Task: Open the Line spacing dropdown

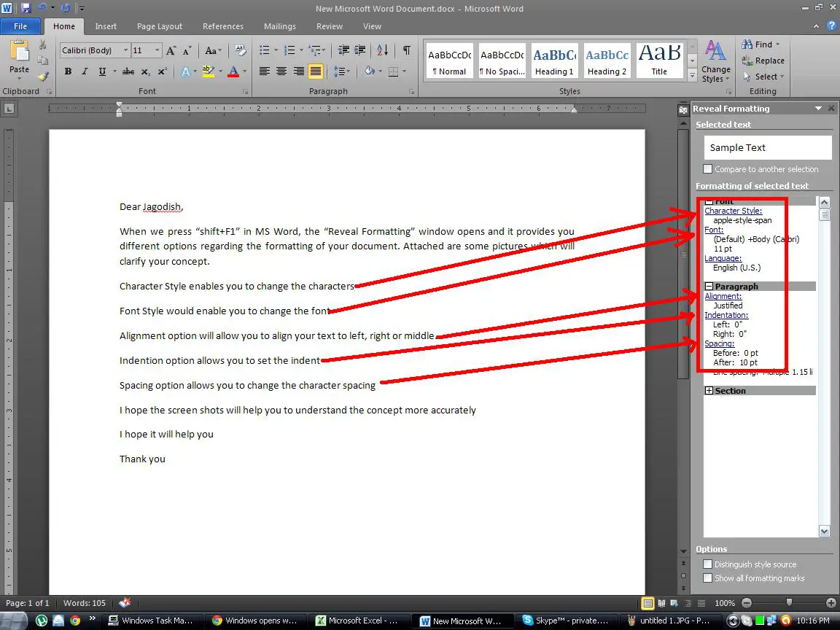Action: pos(342,71)
